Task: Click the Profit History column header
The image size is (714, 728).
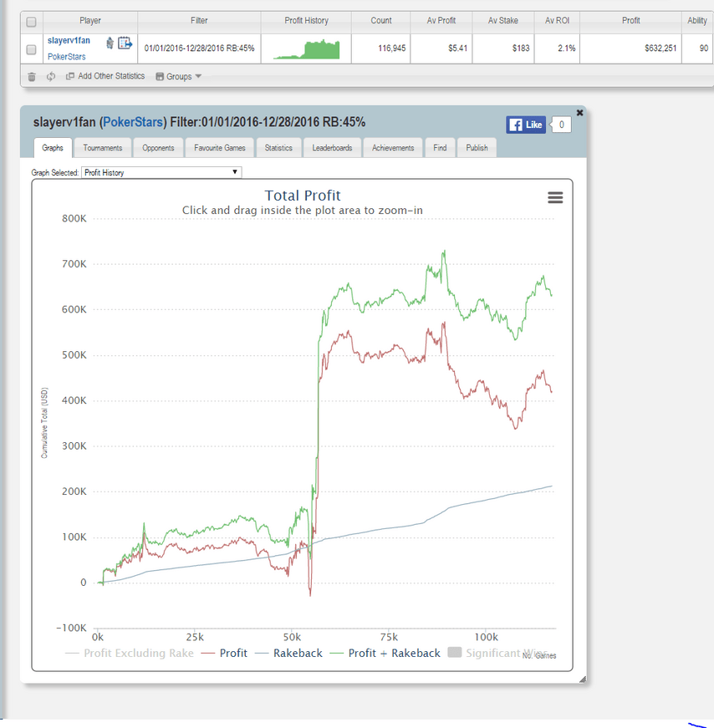Action: (306, 21)
